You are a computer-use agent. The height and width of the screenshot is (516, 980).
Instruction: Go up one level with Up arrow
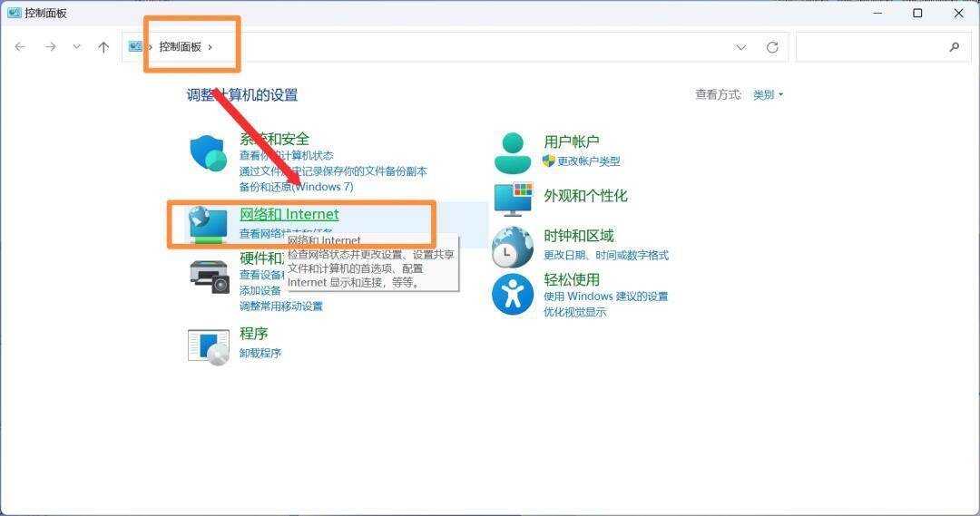[103, 47]
